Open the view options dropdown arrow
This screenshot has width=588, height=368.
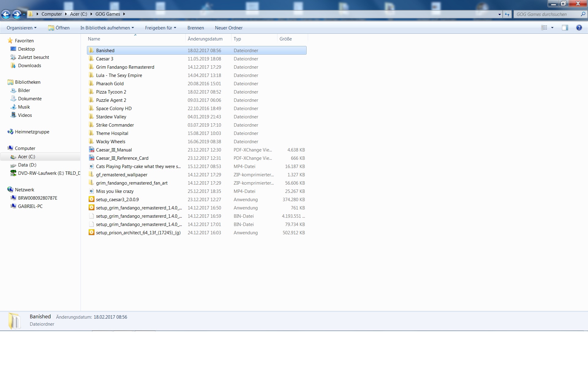[552, 28]
